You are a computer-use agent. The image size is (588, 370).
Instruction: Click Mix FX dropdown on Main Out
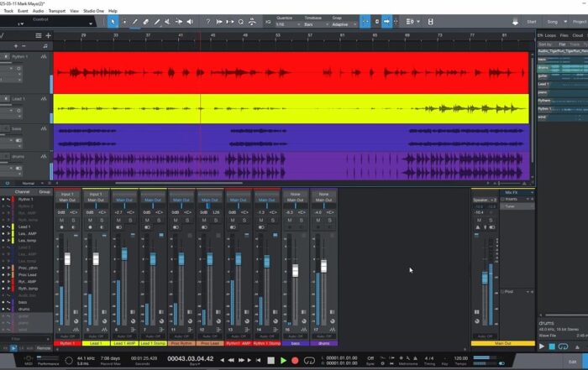(x=517, y=192)
